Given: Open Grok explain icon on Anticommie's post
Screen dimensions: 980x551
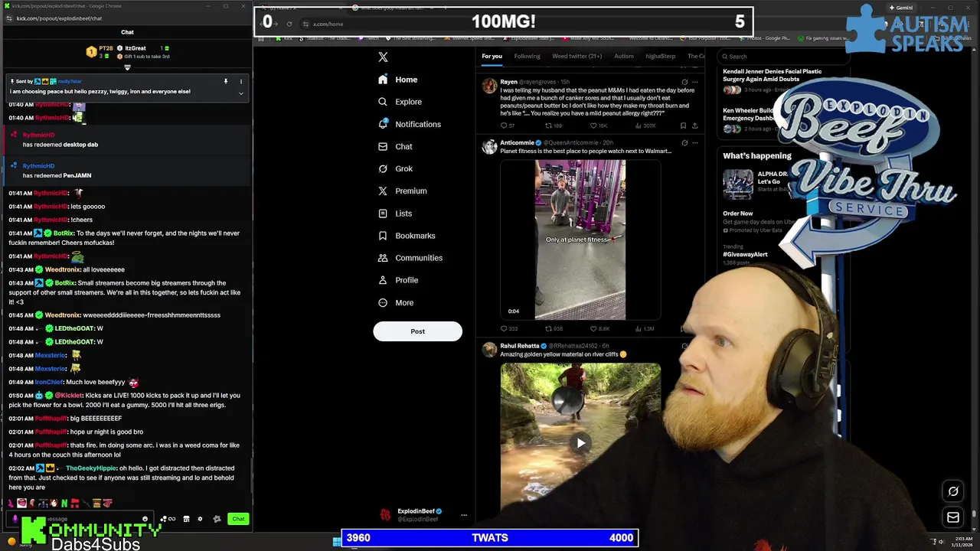Looking at the screenshot, I should coord(684,142).
